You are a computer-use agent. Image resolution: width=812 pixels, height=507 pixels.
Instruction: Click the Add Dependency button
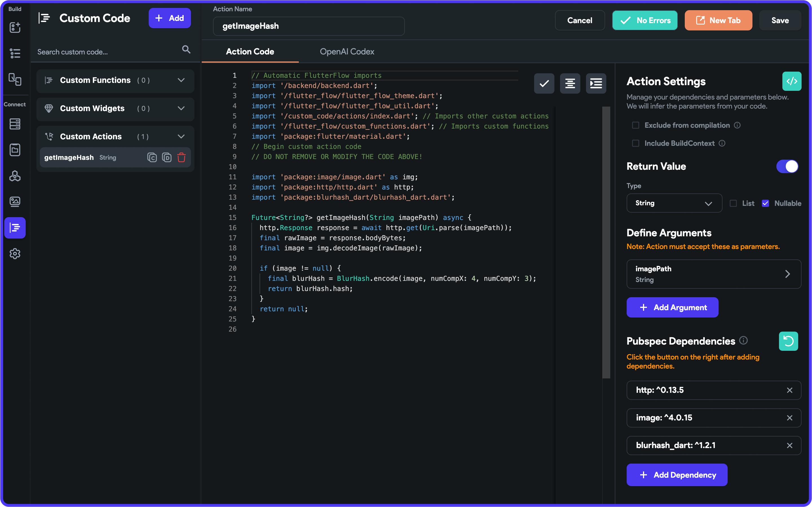point(677,475)
